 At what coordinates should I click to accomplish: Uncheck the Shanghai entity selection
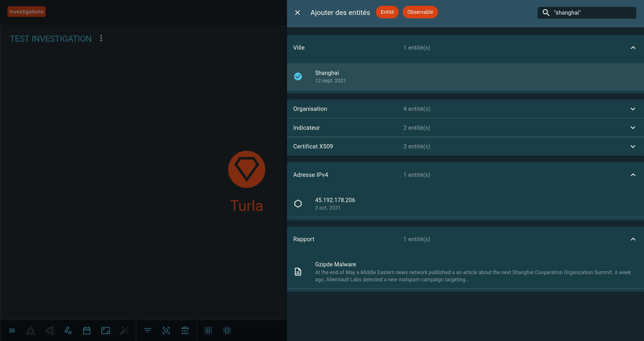[x=298, y=76]
